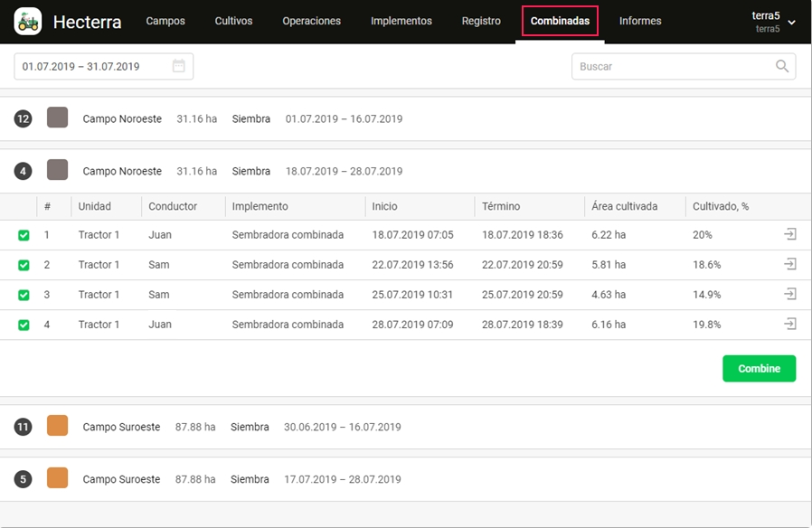Uncheck row 4 in the combinable operations list
812x528 pixels.
[24, 324]
